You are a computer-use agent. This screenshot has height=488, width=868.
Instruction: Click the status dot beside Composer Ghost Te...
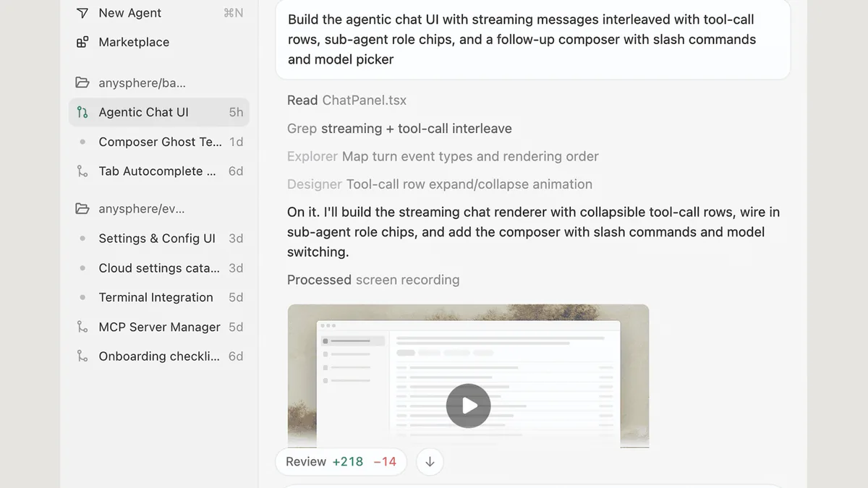(82, 142)
